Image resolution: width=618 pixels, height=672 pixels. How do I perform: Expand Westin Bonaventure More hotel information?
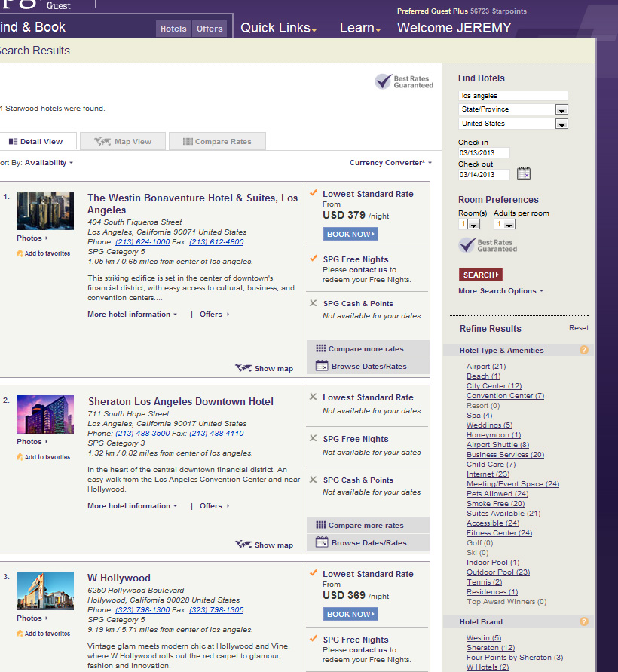point(132,315)
